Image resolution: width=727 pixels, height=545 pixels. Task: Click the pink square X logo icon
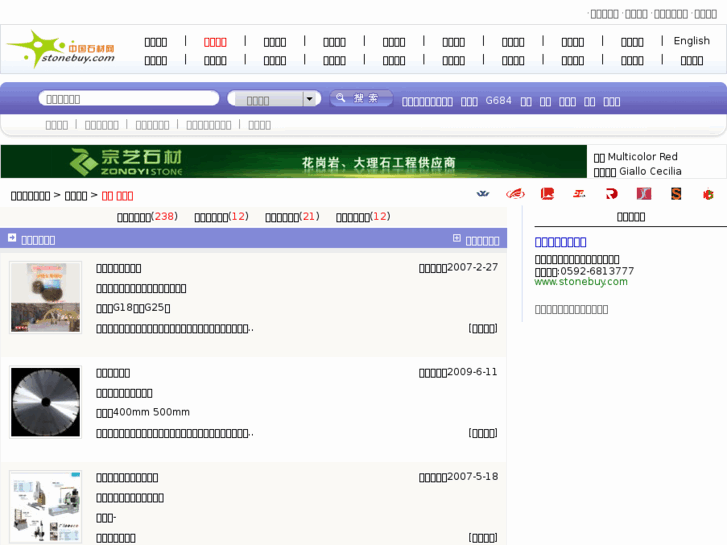click(x=644, y=194)
